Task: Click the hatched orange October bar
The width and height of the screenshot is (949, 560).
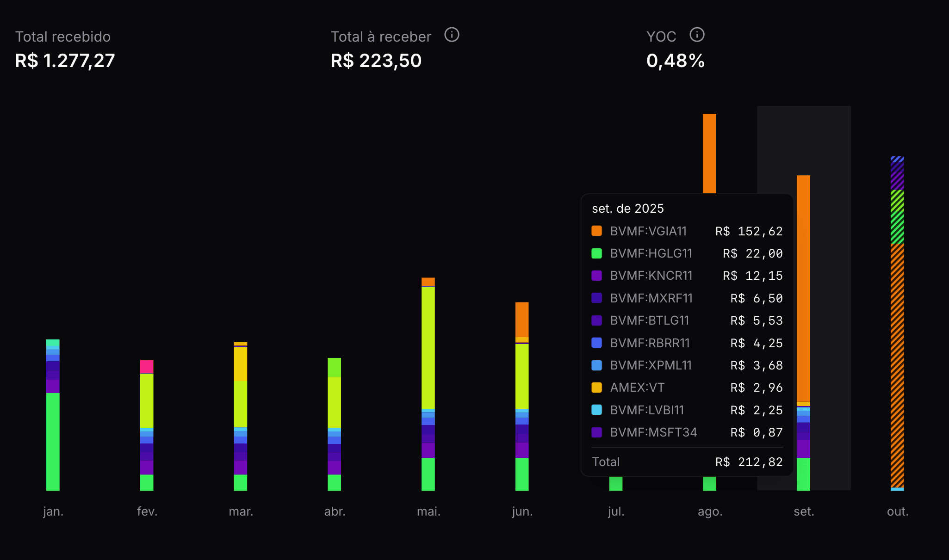Action: coord(897,365)
